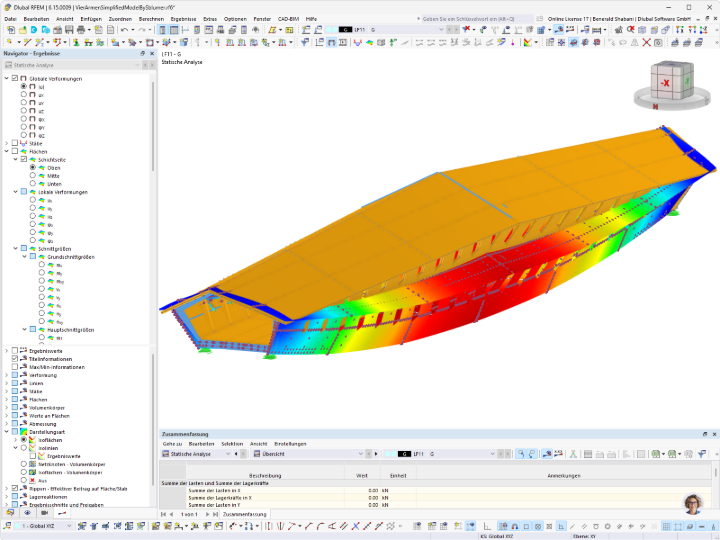Click the open file folder icon
The width and height of the screenshot is (720, 540).
click(x=22, y=30)
